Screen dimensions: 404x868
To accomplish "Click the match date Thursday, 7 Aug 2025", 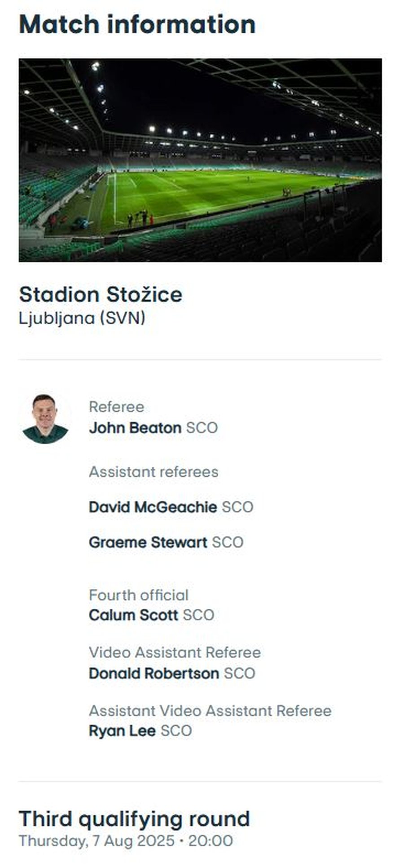I will 97,841.
